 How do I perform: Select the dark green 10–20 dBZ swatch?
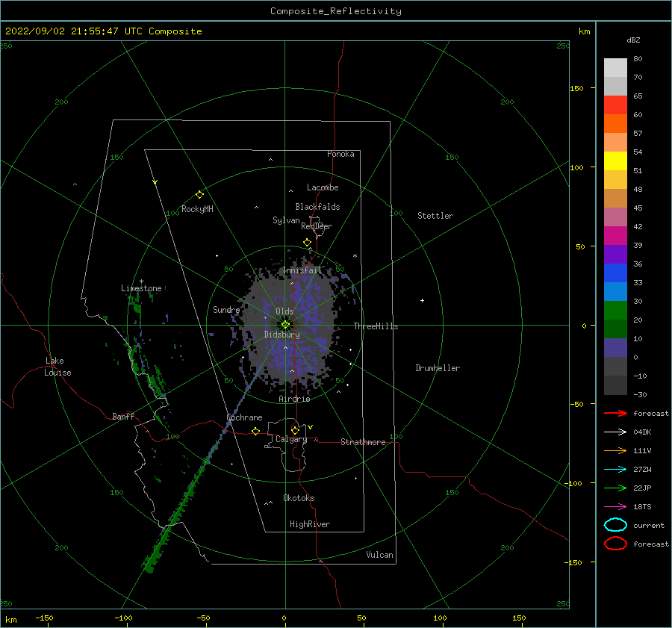pyautogui.click(x=615, y=329)
